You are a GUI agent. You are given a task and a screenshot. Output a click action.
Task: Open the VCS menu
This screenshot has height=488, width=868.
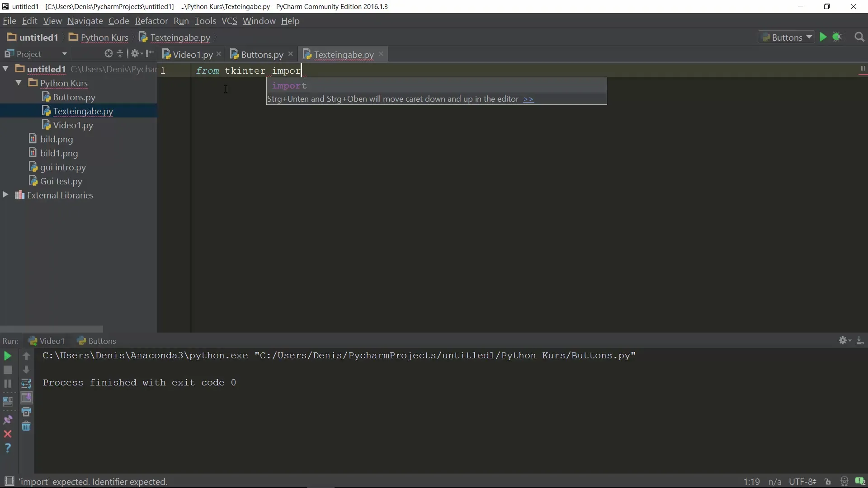[229, 21]
